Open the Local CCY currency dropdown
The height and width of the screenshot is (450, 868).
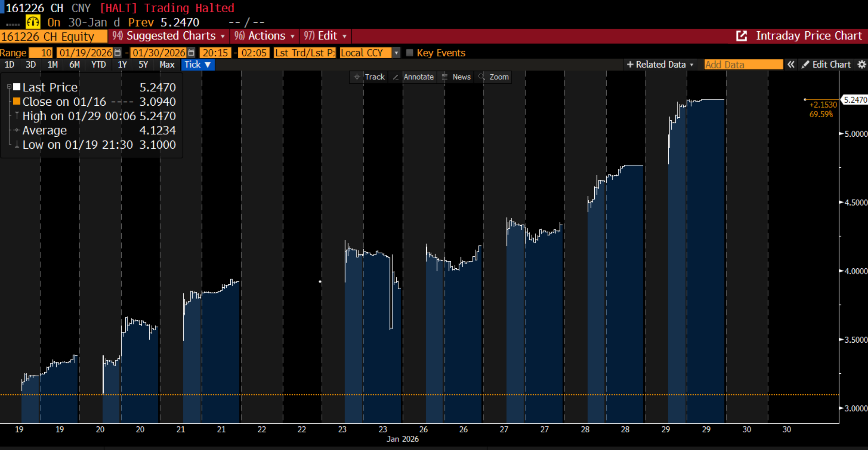[396, 53]
